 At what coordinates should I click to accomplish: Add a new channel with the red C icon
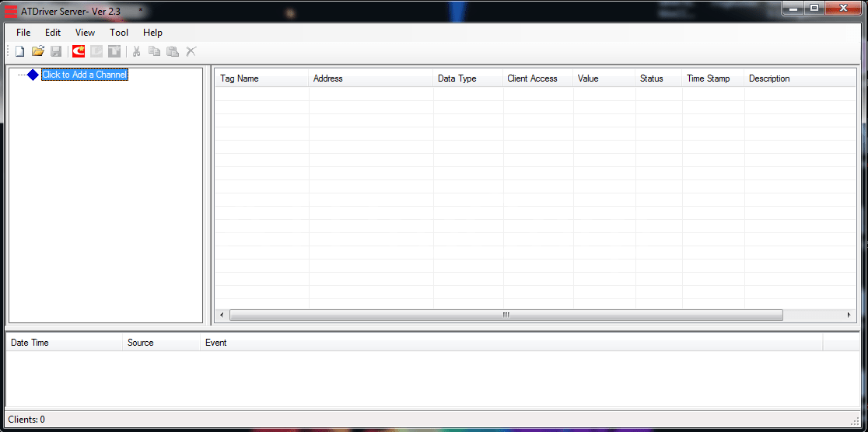[x=79, y=51]
